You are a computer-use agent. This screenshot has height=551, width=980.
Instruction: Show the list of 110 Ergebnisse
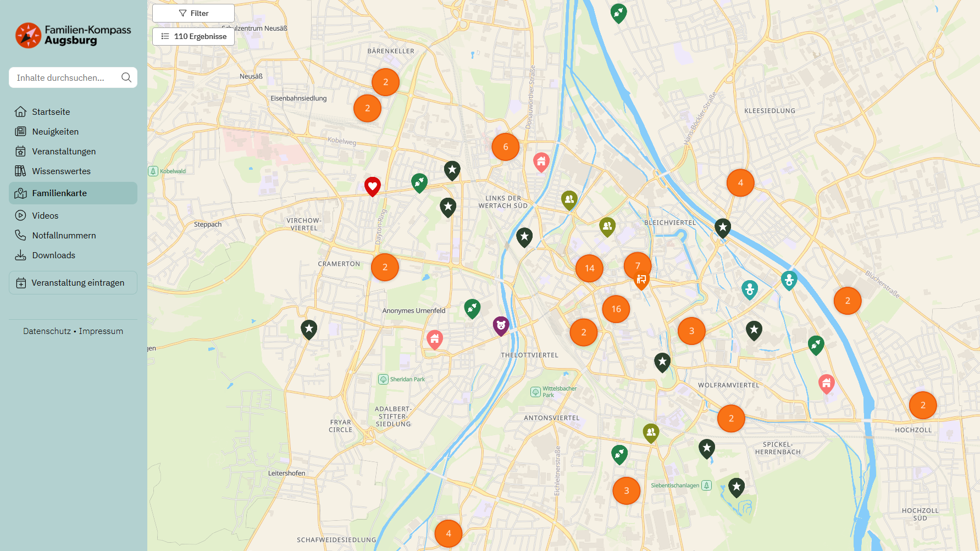click(193, 36)
